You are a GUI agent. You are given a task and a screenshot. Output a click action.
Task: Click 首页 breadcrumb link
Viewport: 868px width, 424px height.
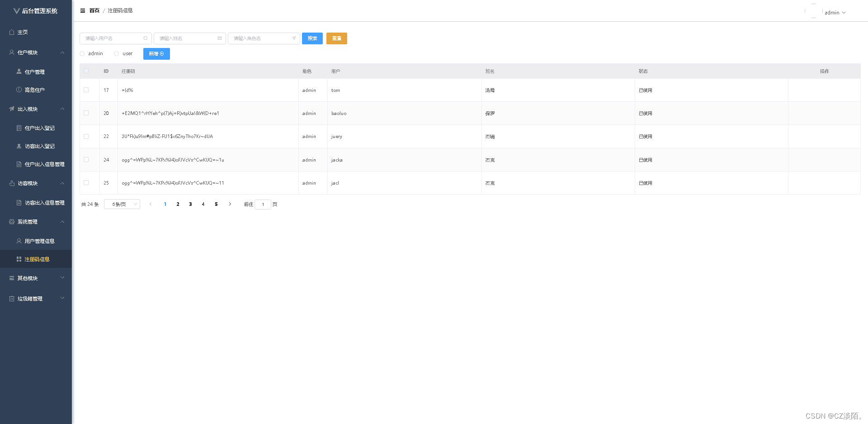point(94,10)
